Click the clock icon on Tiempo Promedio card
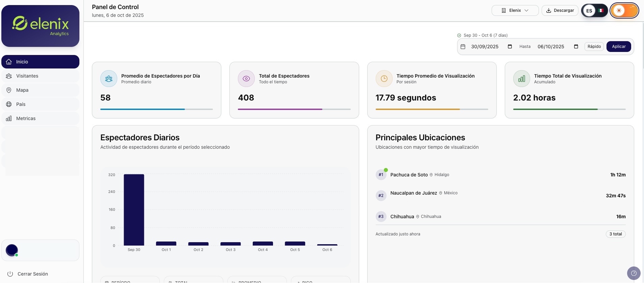Image resolution: width=644 pixels, height=283 pixels. (x=384, y=79)
